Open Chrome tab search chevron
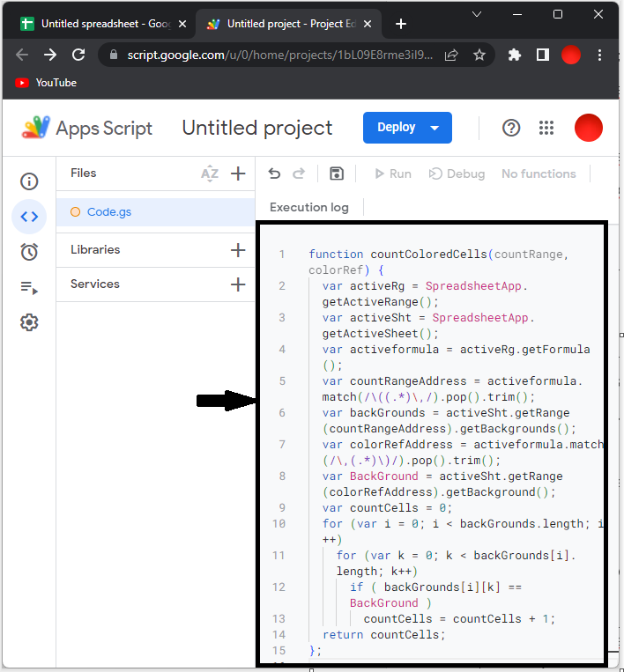This screenshot has width=624, height=672. pyautogui.click(x=477, y=15)
